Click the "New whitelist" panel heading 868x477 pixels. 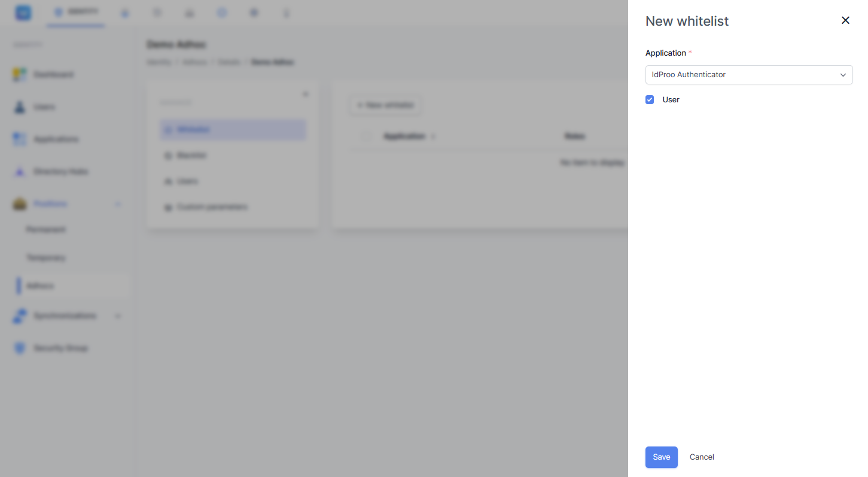click(x=687, y=22)
